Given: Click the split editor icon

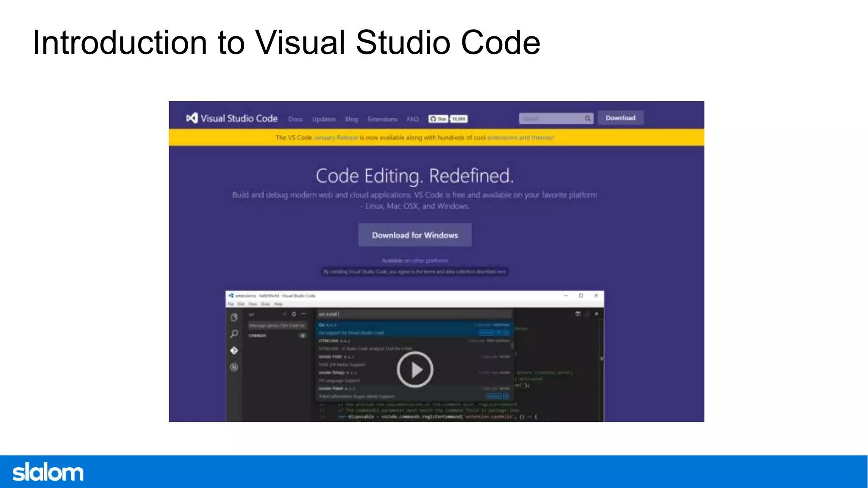Looking at the screenshot, I should click(x=578, y=314).
